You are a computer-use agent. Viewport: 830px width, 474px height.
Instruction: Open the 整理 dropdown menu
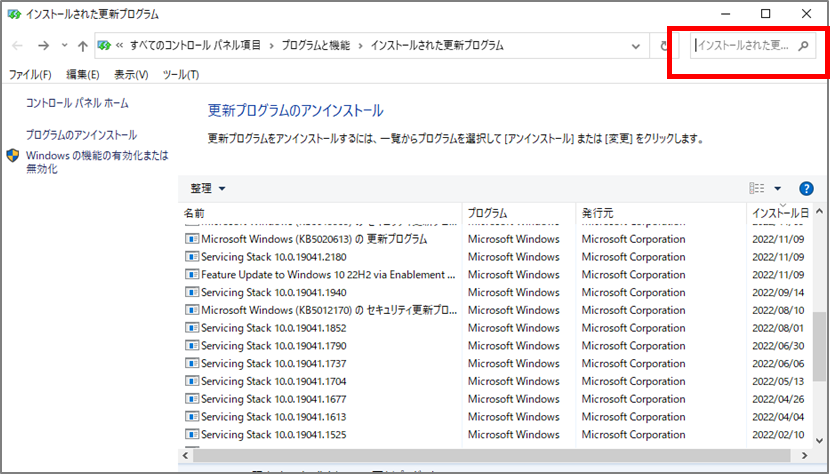click(208, 189)
